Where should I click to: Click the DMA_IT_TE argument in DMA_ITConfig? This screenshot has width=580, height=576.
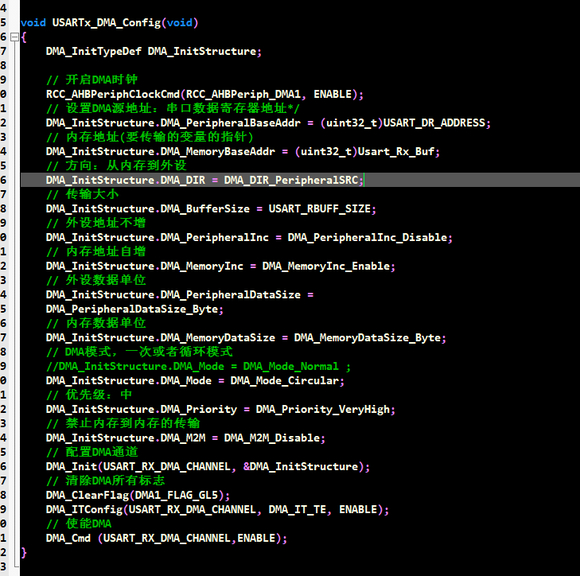point(297,509)
